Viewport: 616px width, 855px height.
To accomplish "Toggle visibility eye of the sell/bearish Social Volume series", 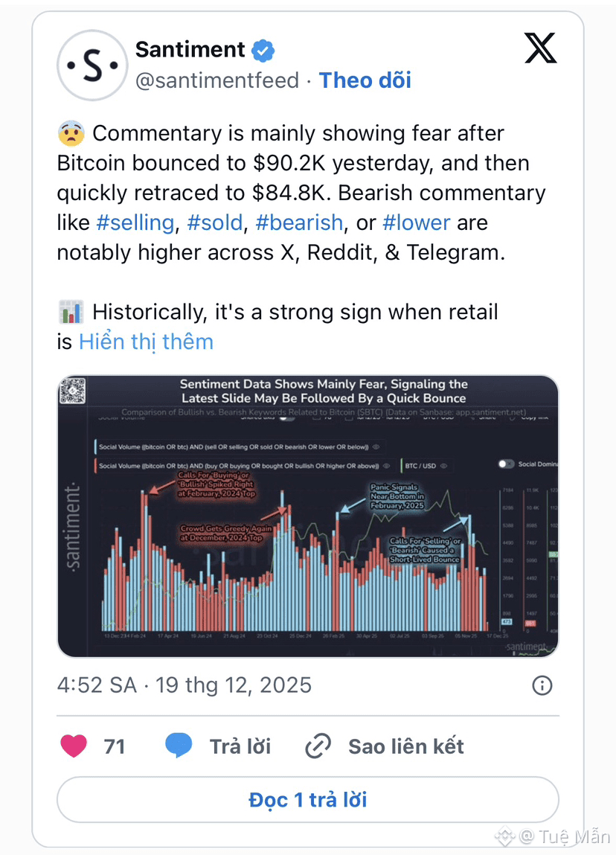I will [x=376, y=447].
